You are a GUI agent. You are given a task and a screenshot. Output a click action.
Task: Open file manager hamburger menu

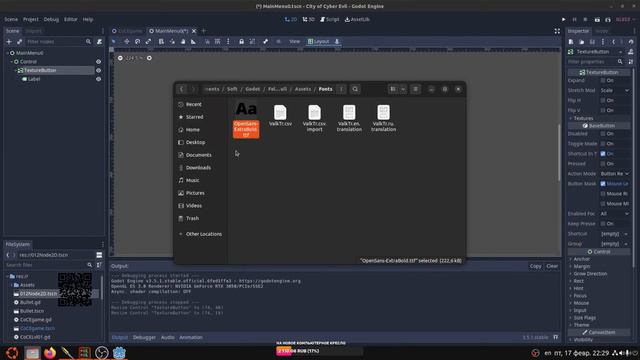pyautogui.click(x=416, y=89)
